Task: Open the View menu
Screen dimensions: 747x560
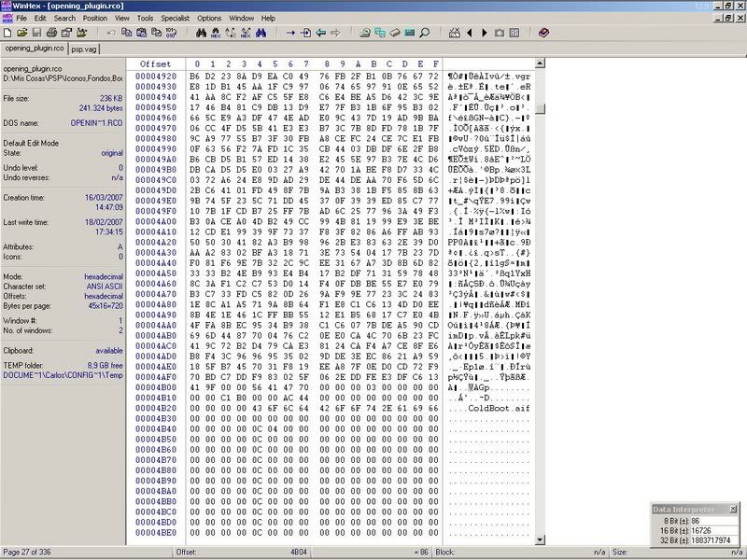Action: 122,18
